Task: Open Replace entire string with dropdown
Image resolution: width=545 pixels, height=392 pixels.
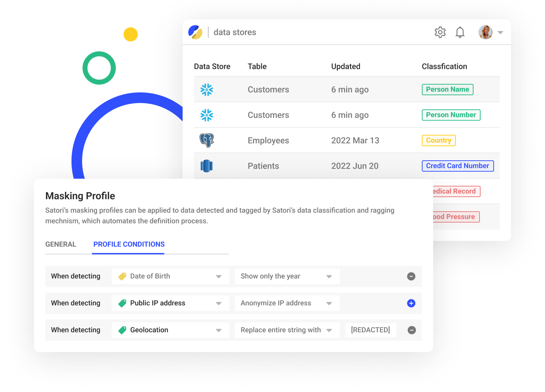Action: [x=287, y=330]
